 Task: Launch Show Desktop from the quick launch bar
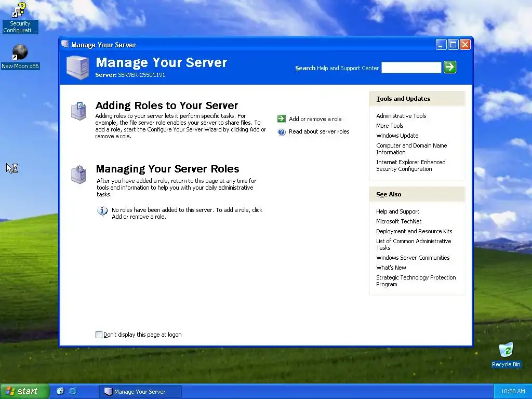[60, 391]
